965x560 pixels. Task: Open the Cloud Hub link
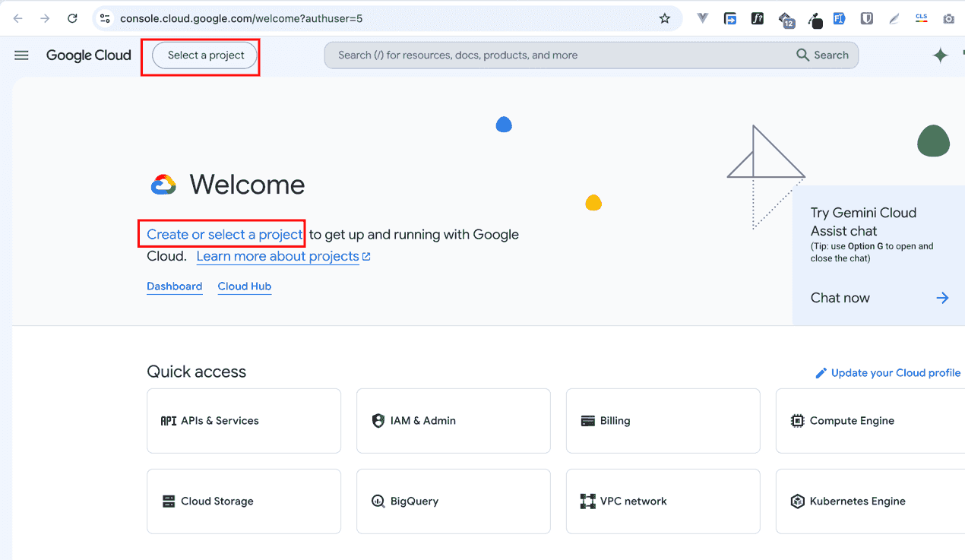click(x=244, y=286)
